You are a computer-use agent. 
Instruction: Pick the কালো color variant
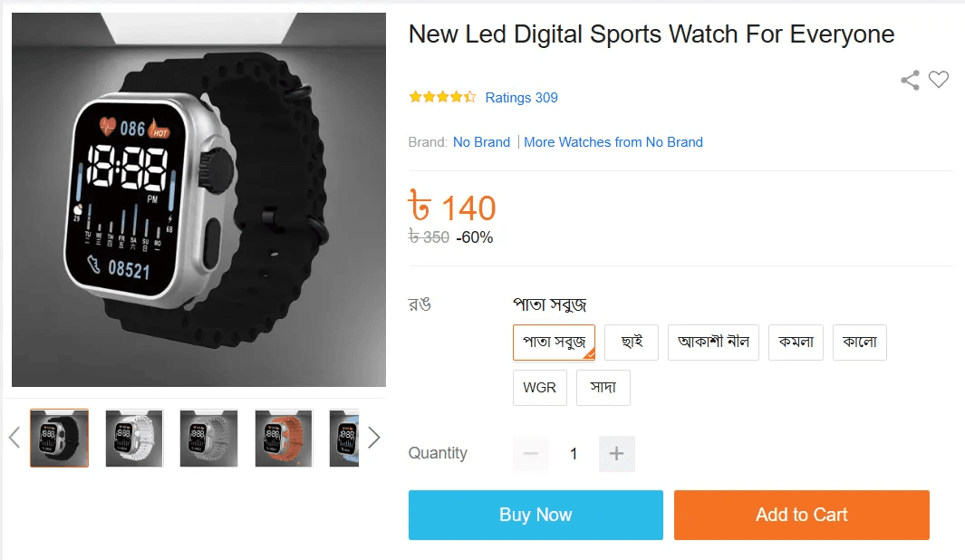(x=860, y=343)
